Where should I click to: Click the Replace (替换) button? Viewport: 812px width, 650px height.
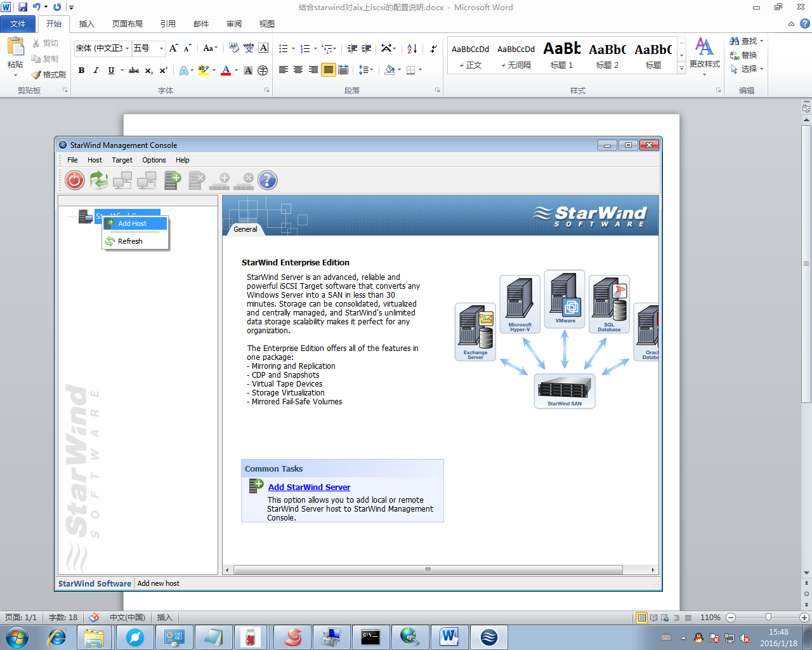(743, 55)
